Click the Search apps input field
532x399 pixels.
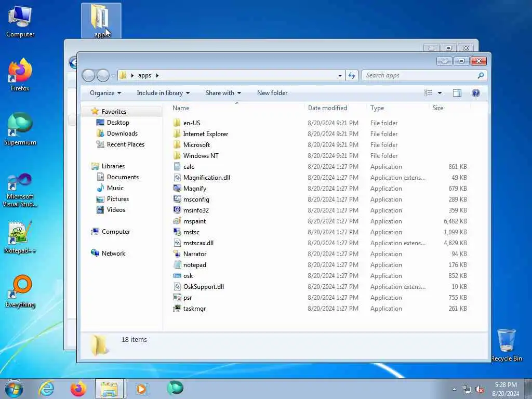click(x=420, y=75)
